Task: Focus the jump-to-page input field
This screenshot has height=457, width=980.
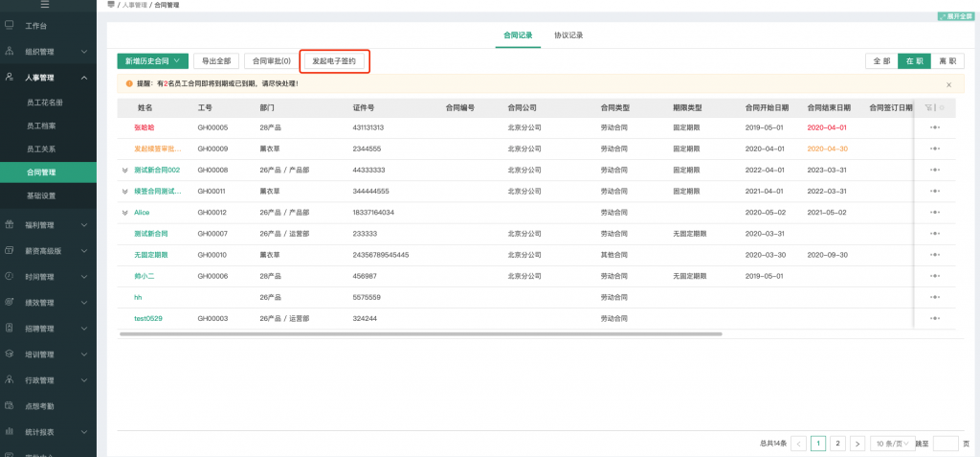Action: click(x=946, y=444)
